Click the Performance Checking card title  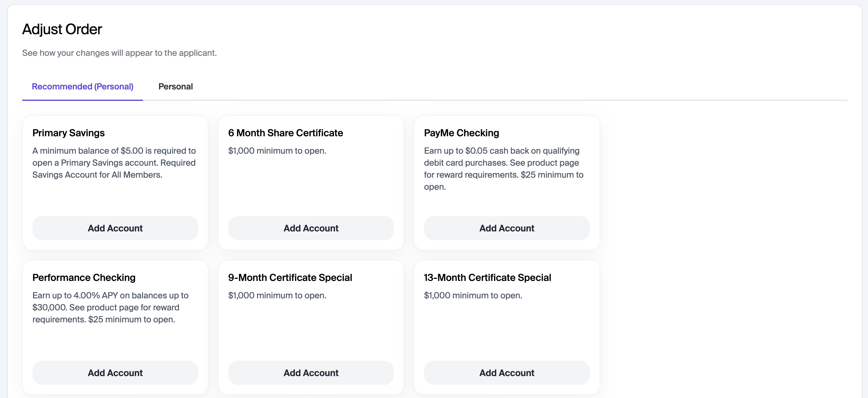click(84, 277)
